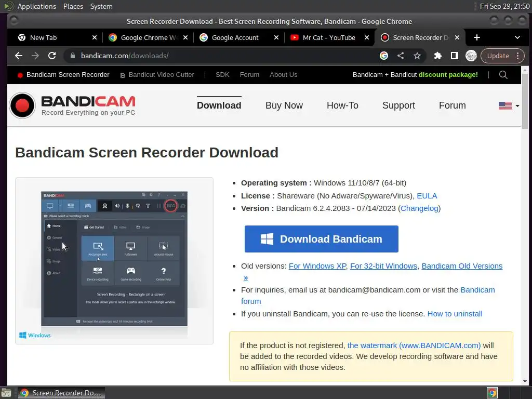Open Google icon in address bar
Viewport: 532px width, 399px height.
point(384,56)
